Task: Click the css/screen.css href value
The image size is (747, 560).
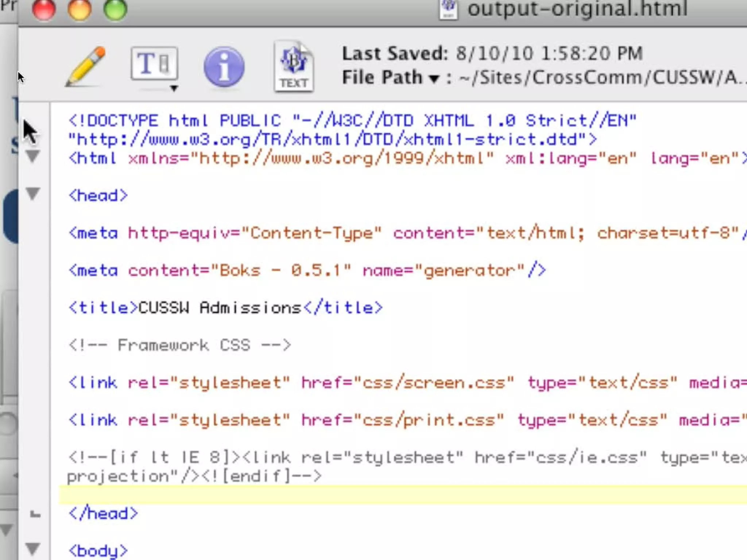Action: (433, 383)
